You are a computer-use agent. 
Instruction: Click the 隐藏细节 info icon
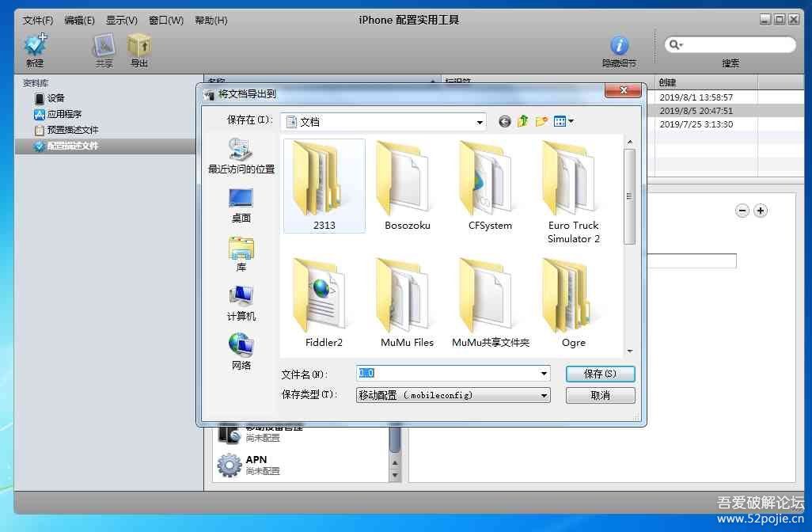(620, 45)
